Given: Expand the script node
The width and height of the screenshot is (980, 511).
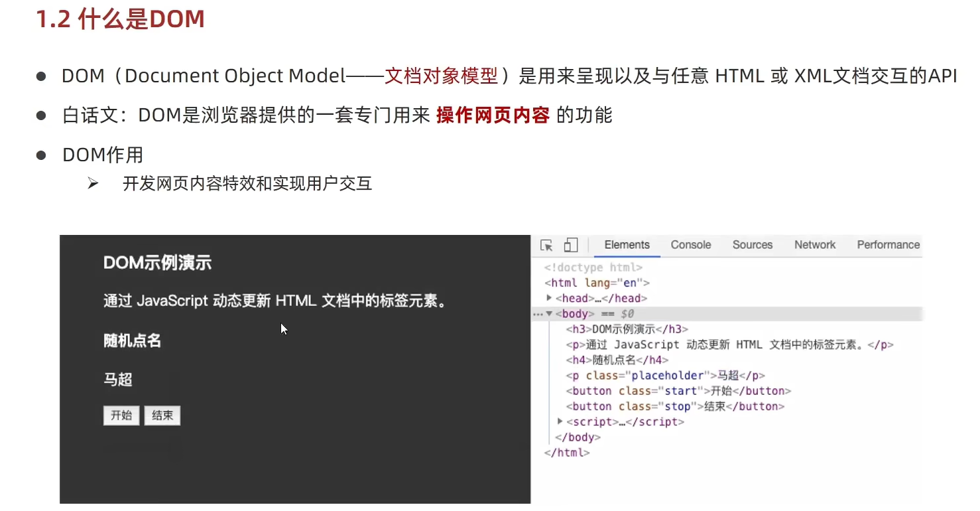Looking at the screenshot, I should [x=560, y=421].
